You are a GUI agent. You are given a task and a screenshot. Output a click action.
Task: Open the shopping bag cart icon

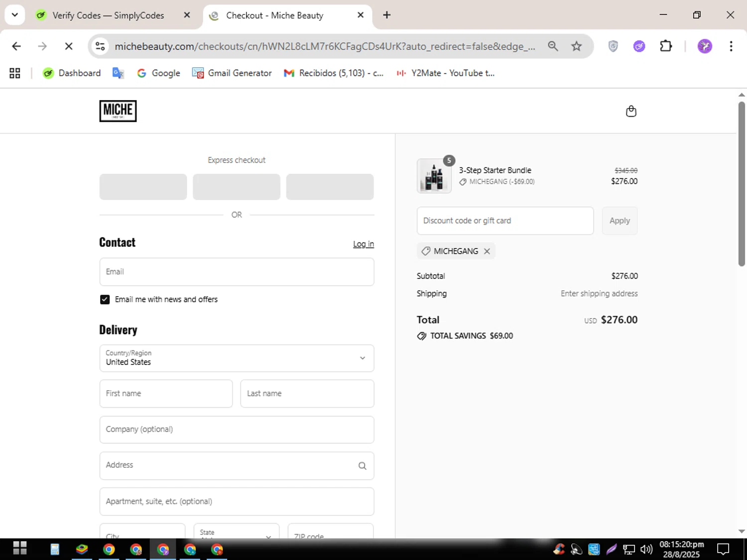631,111
